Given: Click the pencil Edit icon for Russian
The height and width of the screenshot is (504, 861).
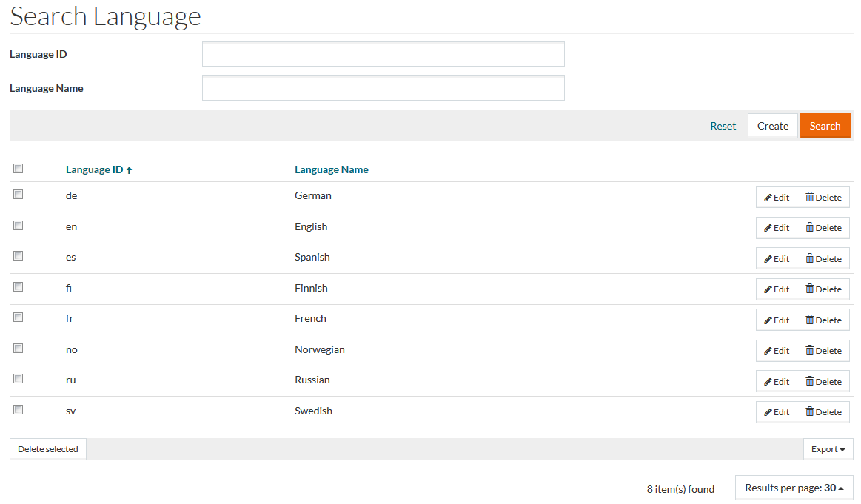Looking at the screenshot, I should (768, 382).
